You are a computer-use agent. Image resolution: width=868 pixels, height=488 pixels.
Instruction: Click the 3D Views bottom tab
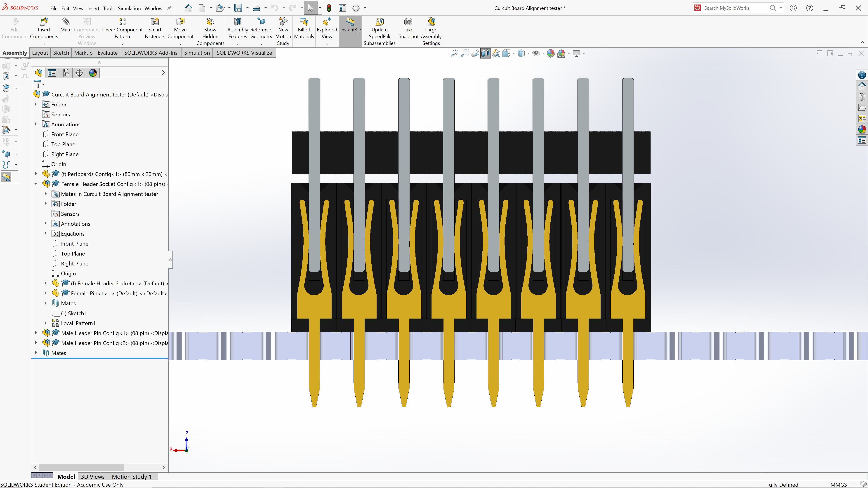click(93, 476)
